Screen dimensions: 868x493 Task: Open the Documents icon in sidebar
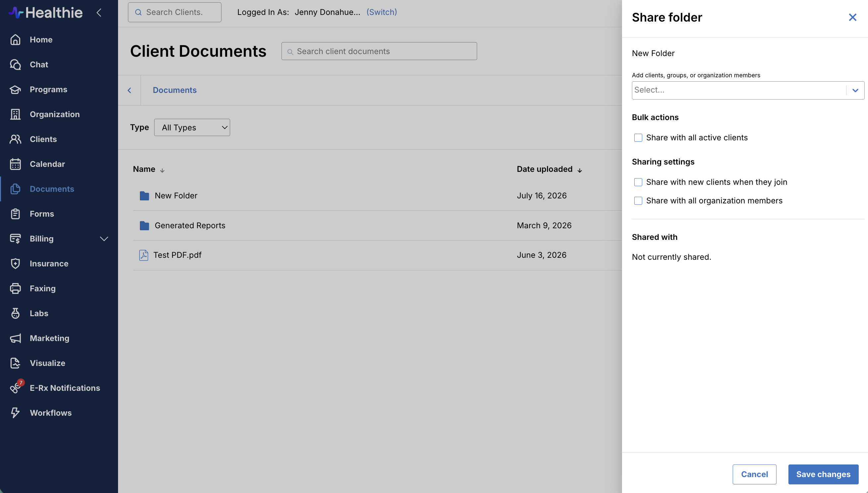(15, 189)
